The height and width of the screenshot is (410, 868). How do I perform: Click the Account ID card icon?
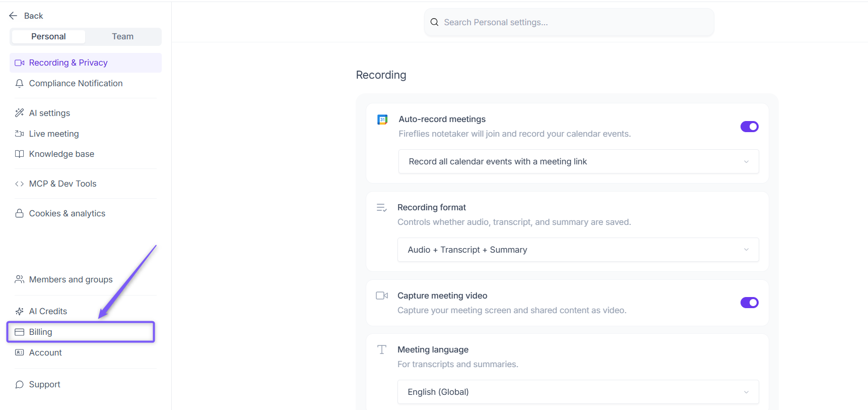point(20,353)
